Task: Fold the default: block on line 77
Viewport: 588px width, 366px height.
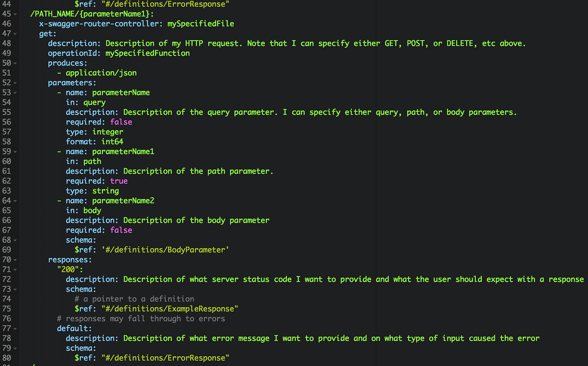Action: pyautogui.click(x=15, y=329)
